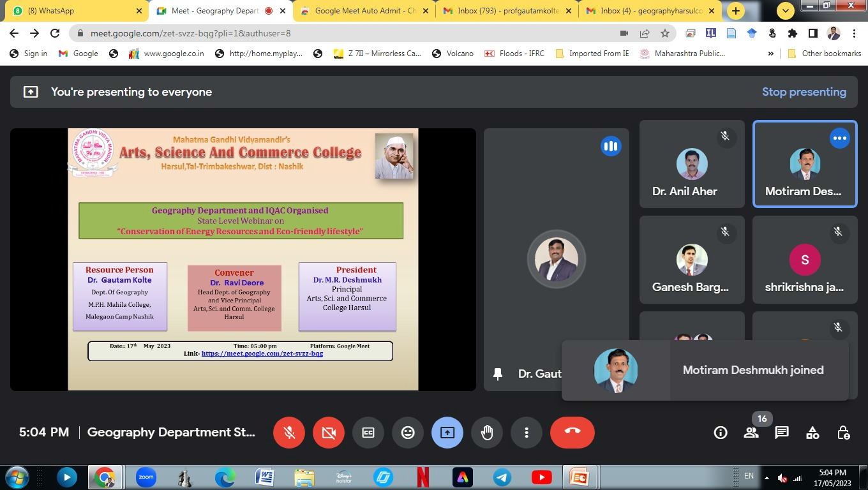Open the tab search dropdown
Image resolution: width=868 pixels, height=490 pixels.
tap(786, 11)
